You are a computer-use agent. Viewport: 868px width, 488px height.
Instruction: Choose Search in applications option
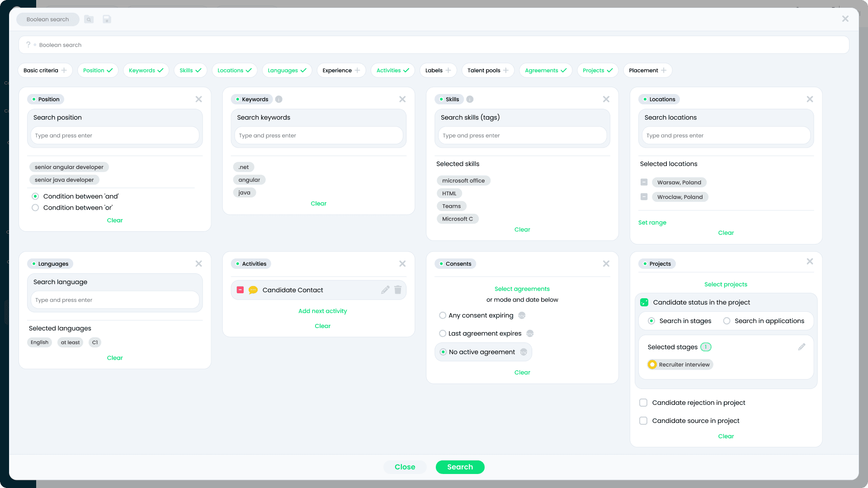point(726,321)
